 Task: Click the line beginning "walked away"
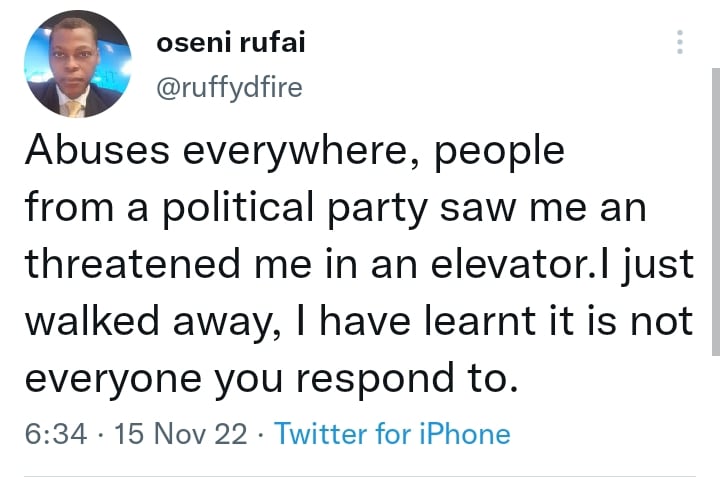click(357, 321)
